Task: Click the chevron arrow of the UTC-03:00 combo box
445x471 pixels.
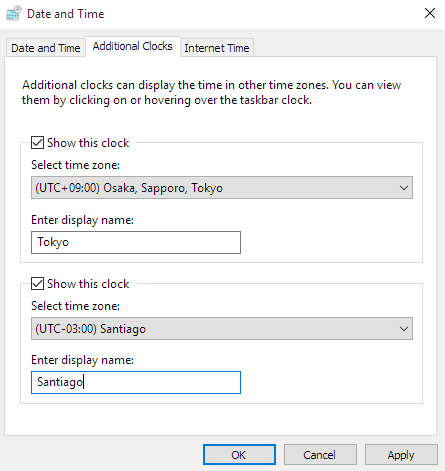Action: 404,329
